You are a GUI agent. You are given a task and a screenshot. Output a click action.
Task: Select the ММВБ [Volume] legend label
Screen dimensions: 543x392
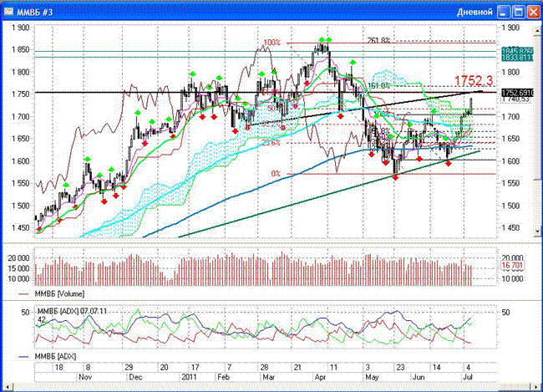pyautogui.click(x=59, y=294)
